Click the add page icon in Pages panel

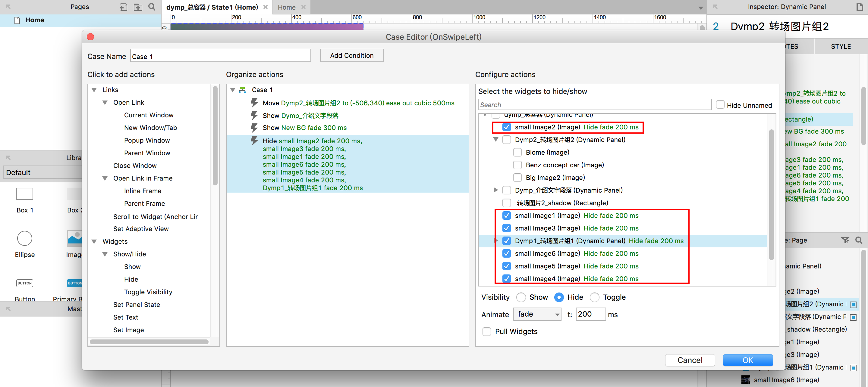tap(123, 7)
